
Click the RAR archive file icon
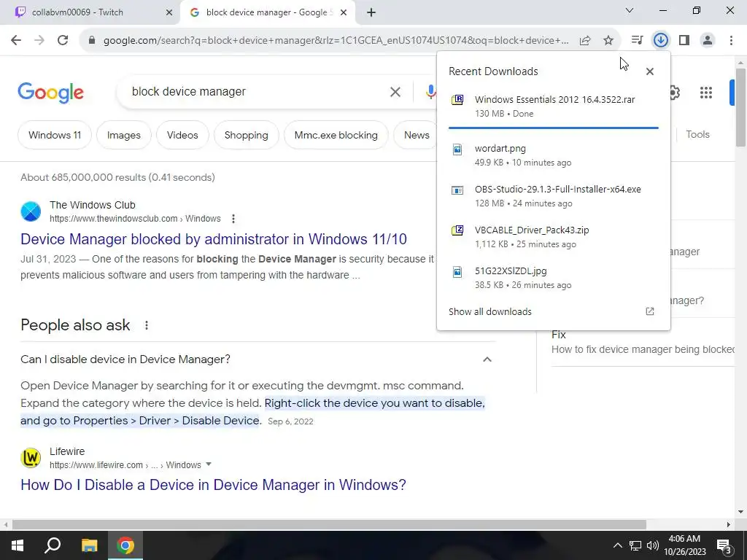457,99
